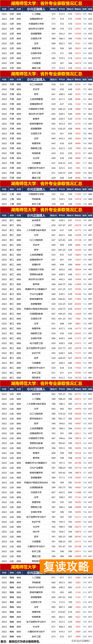Image resolution: width=93 pixels, height=644 pixels.
Task: Click 山东 药学 lowest rank 28545
Action: (x=78, y=537)
